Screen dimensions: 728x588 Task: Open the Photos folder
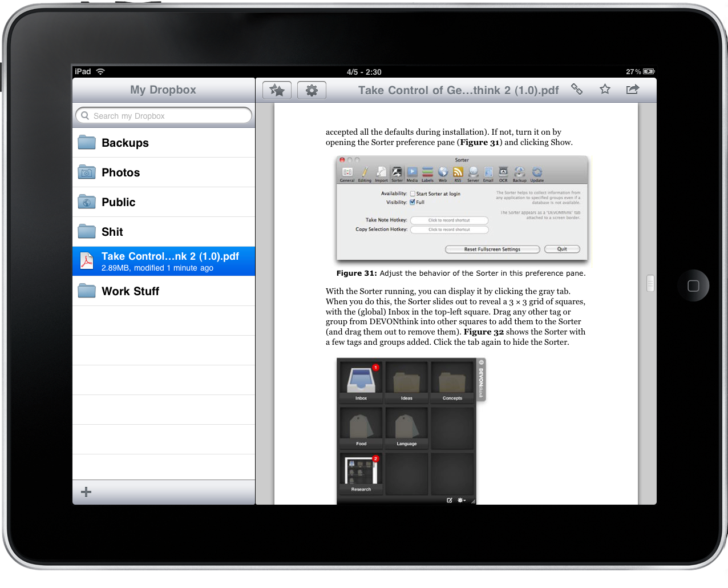[x=164, y=172]
